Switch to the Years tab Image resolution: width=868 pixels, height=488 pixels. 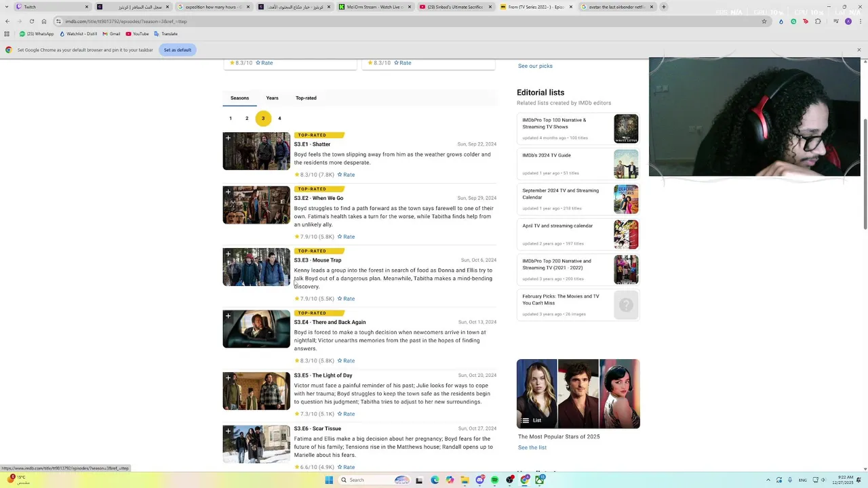pyautogui.click(x=272, y=98)
